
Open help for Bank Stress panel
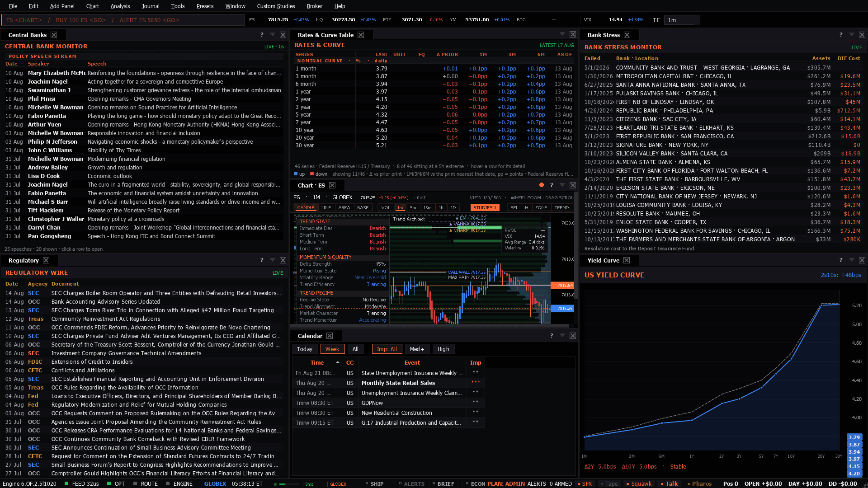point(841,35)
